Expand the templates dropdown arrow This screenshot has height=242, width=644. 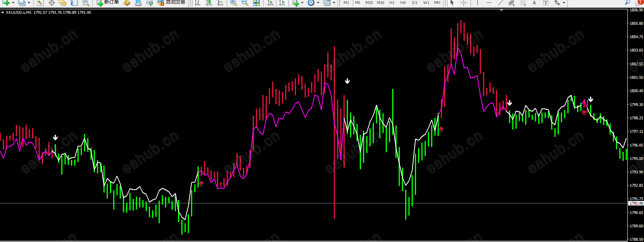click(334, 2)
